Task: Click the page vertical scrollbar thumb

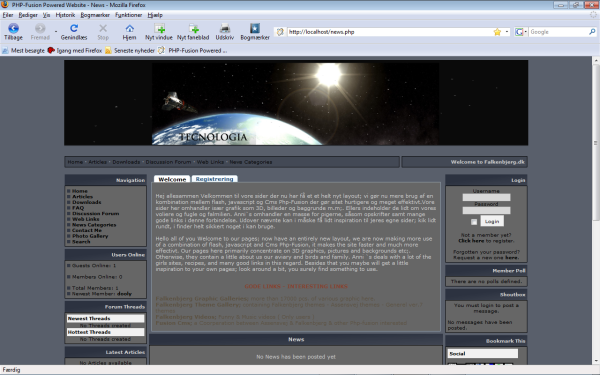Action: 596,142
